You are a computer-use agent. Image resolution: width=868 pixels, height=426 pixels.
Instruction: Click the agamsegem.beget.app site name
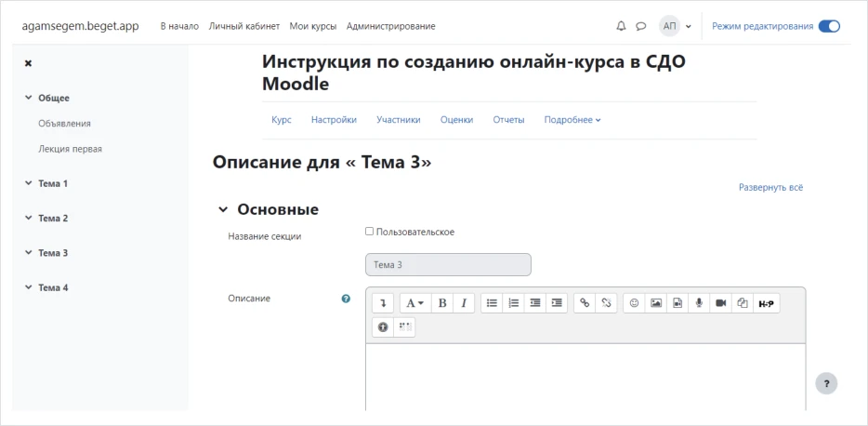80,26
